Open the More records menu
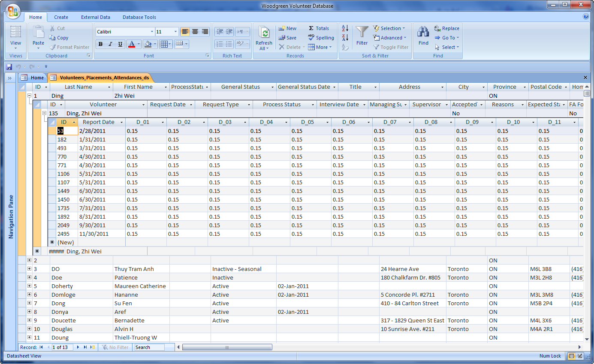 pos(320,47)
